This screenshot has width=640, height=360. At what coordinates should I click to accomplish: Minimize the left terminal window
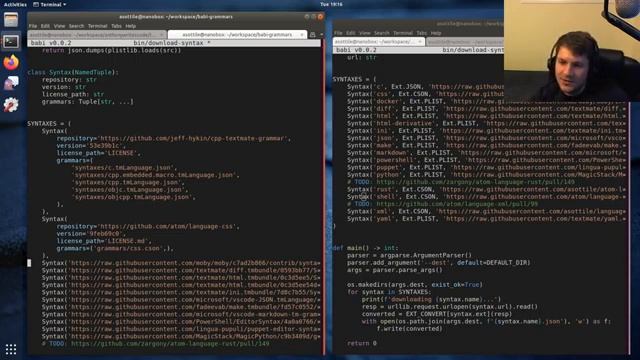point(307,17)
